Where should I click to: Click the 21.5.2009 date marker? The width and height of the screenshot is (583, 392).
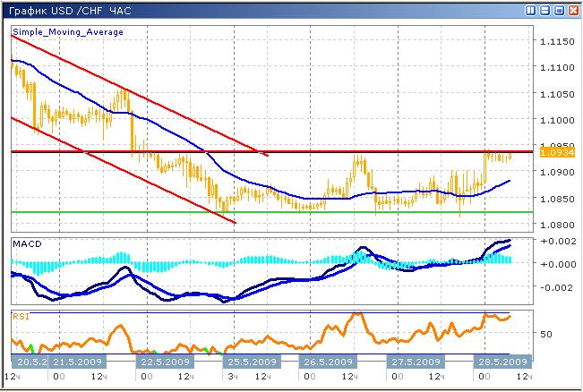point(78,362)
